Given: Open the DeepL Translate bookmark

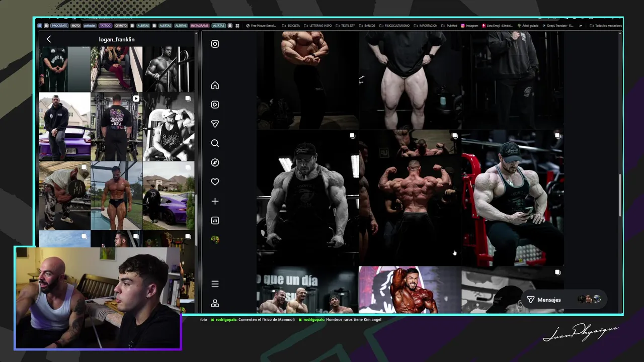Looking at the screenshot, I should pyautogui.click(x=558, y=26).
